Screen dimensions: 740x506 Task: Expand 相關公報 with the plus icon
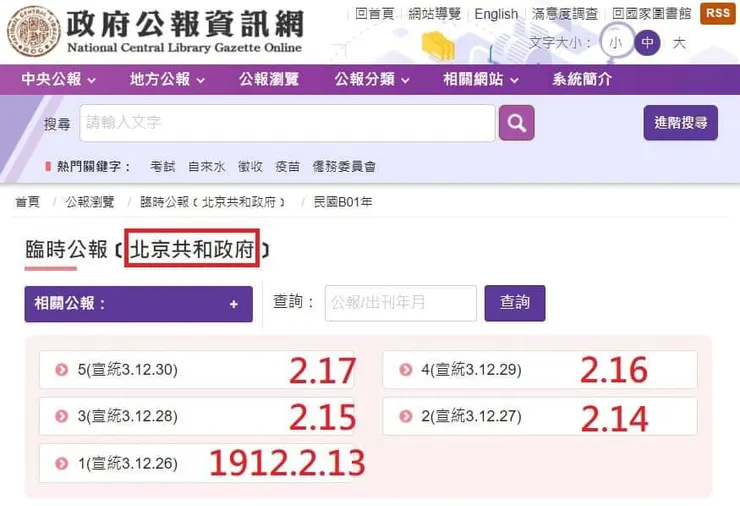click(x=234, y=304)
